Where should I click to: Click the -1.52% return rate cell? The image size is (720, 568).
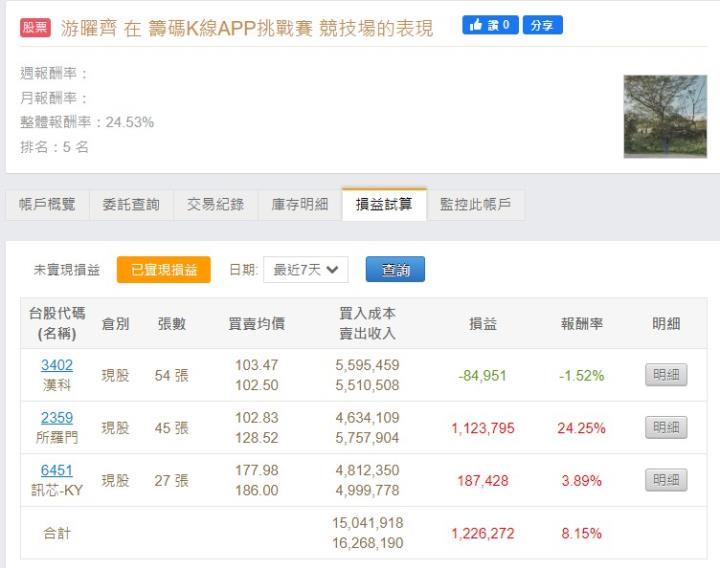[x=581, y=376]
